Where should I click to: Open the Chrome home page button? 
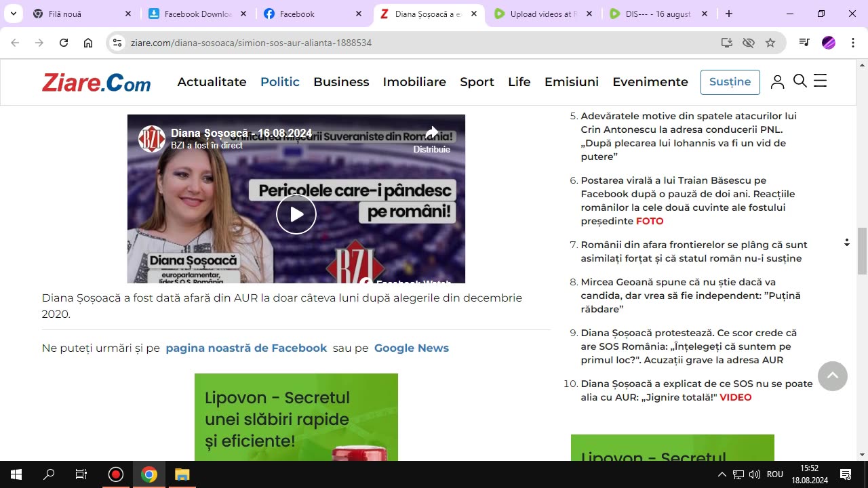click(x=88, y=43)
